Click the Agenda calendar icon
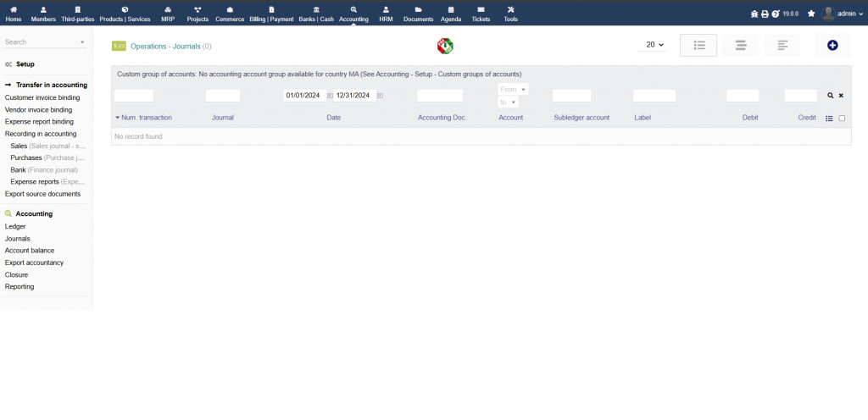This screenshot has height=420, width=868. pyautogui.click(x=451, y=9)
